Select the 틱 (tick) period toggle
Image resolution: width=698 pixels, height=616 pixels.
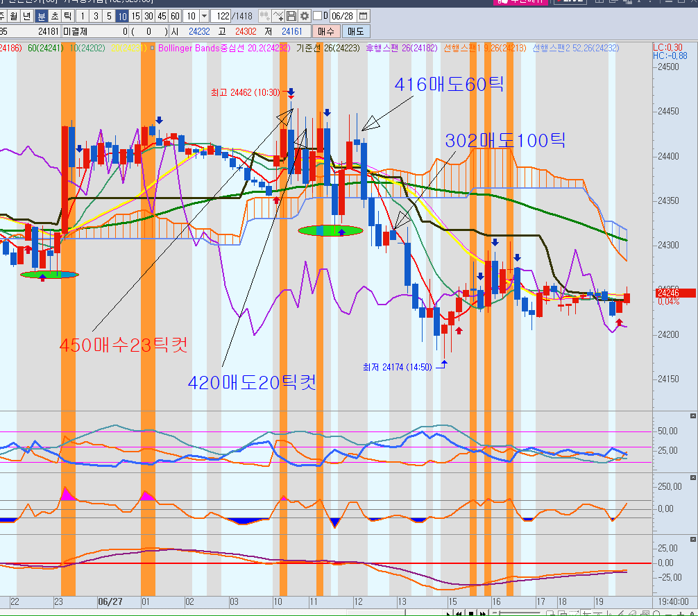(x=67, y=16)
